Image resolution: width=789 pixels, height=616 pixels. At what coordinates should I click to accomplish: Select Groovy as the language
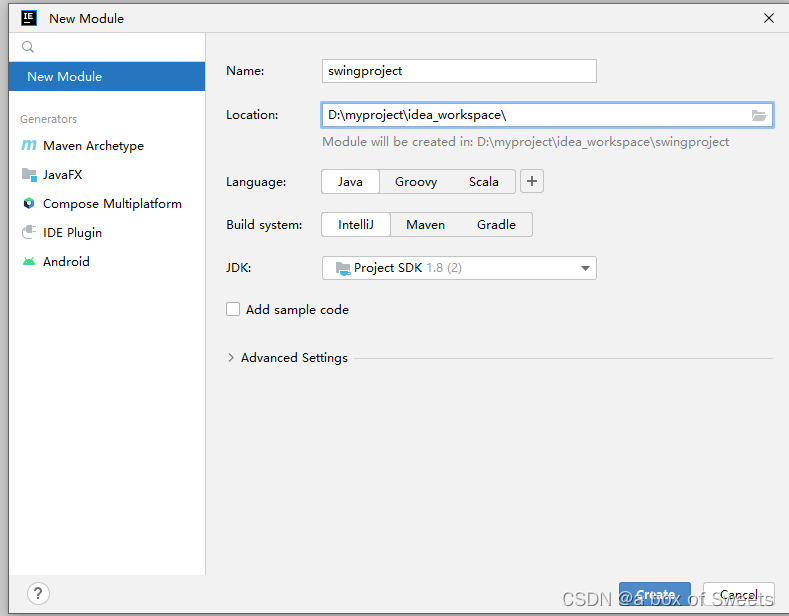pos(416,182)
